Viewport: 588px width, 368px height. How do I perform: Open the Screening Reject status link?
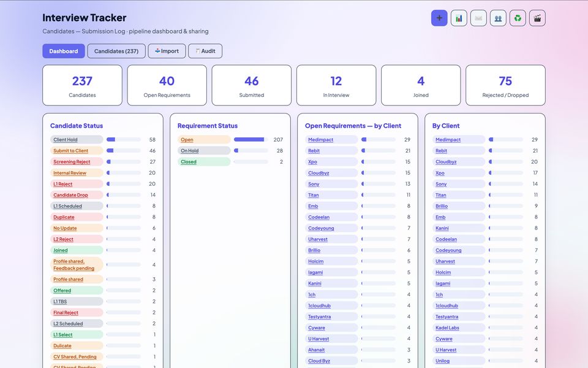pyautogui.click(x=77, y=161)
